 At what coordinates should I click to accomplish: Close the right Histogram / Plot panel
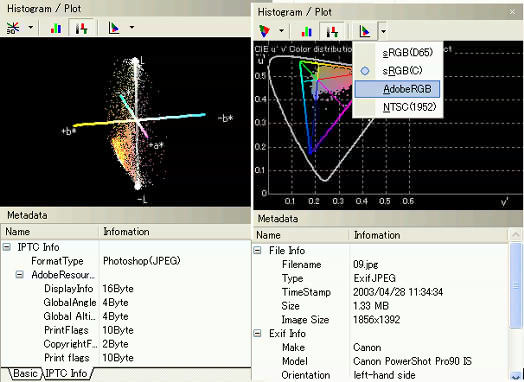pos(512,12)
